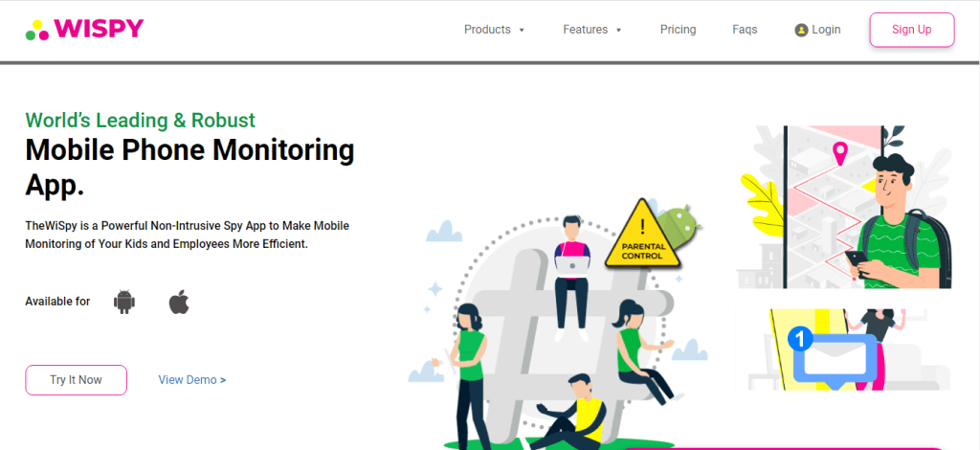This screenshot has height=450, width=980.
Task: Click the Parental Control warning sign
Action: (x=644, y=235)
